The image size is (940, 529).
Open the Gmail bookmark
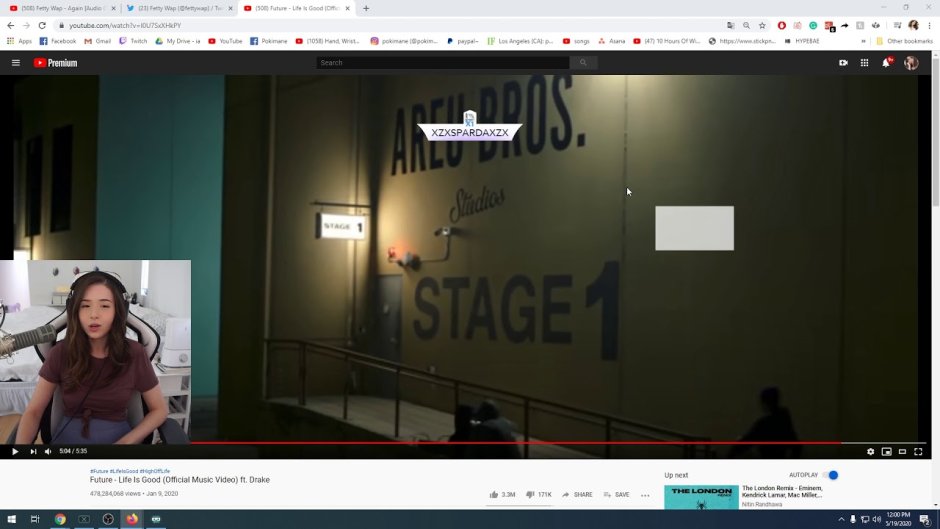[x=98, y=41]
